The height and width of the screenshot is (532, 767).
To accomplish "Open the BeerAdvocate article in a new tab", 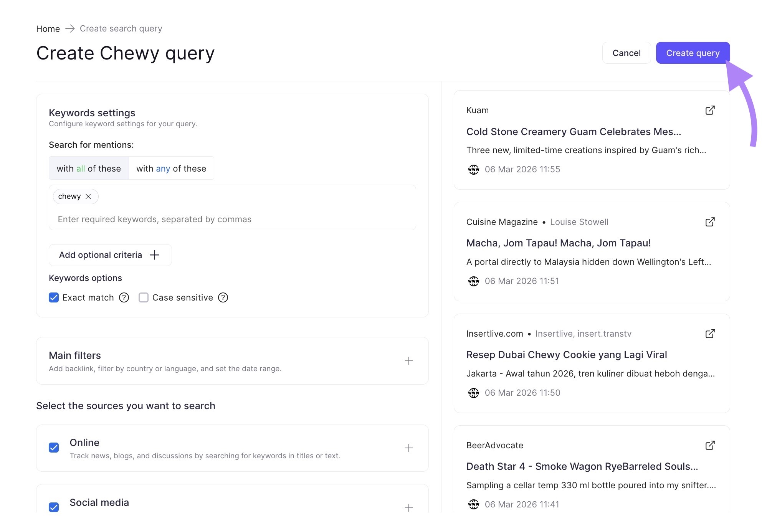I will pos(710,445).
